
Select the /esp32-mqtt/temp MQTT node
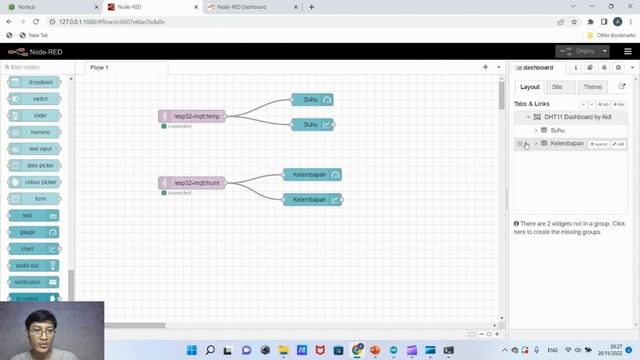pyautogui.click(x=192, y=116)
